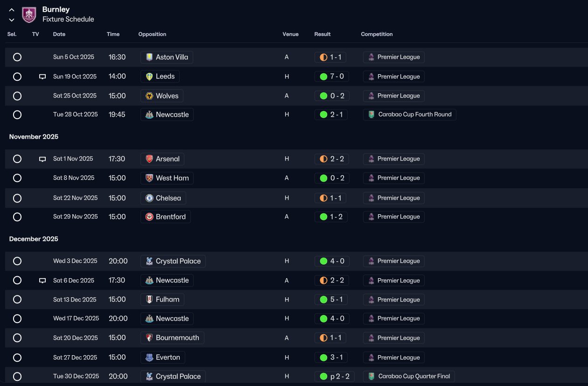Click the Aston Villa club badge

pos(149,57)
